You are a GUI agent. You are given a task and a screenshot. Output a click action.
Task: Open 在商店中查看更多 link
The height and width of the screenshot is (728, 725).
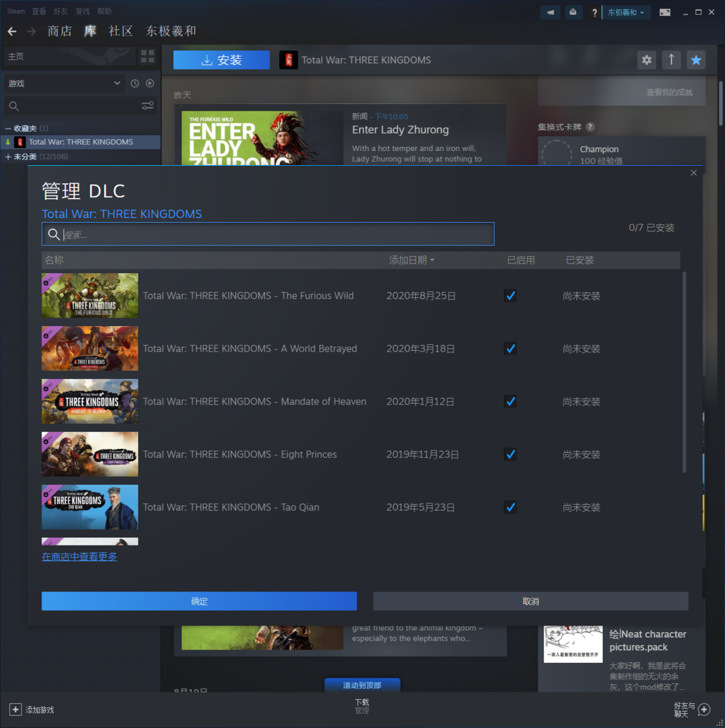click(x=79, y=556)
